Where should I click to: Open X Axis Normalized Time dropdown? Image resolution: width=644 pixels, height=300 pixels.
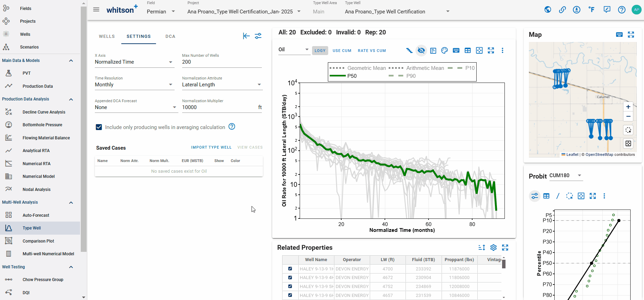pos(134,62)
